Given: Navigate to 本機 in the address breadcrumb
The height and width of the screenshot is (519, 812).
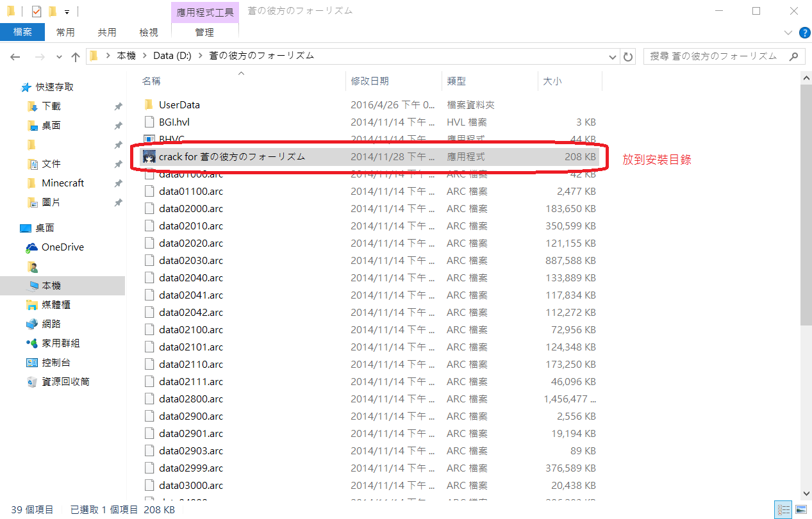Looking at the screenshot, I should coord(127,56).
